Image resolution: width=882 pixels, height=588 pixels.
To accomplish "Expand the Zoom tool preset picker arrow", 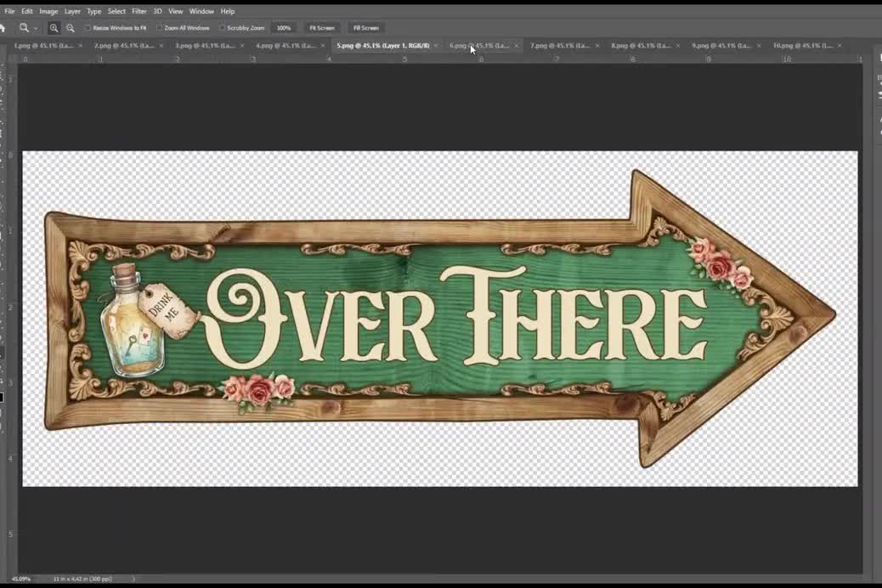I will click(36, 28).
